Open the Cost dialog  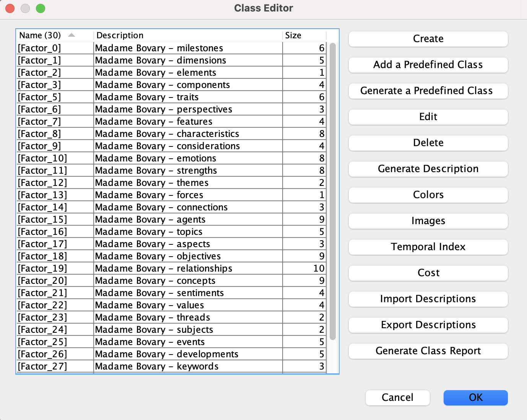click(428, 273)
